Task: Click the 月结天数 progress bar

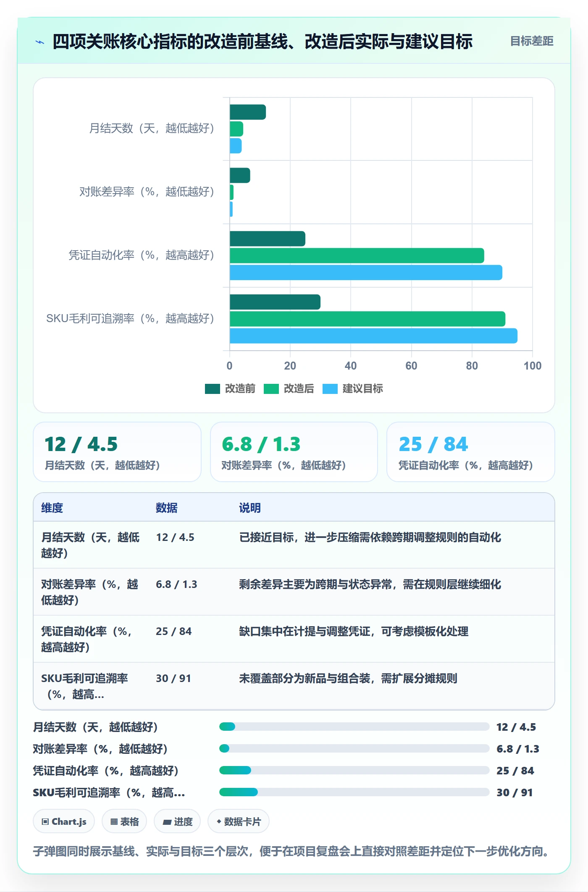Action: [x=354, y=727]
